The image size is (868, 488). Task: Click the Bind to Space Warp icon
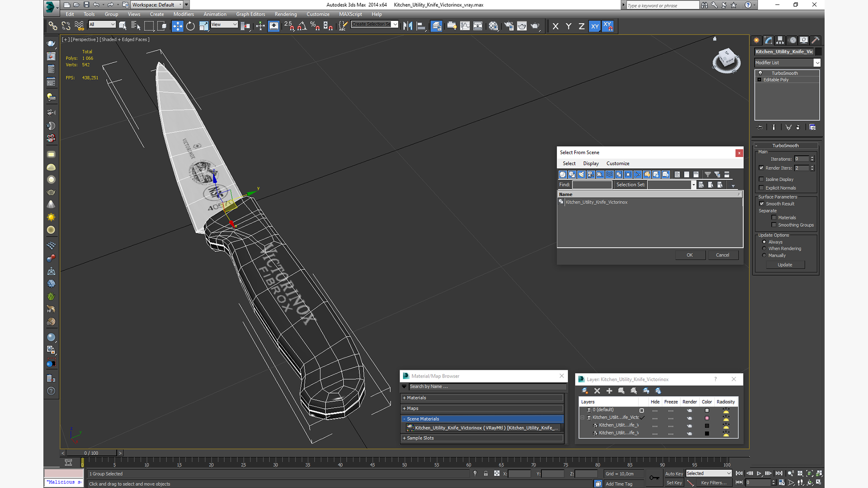[x=79, y=26]
